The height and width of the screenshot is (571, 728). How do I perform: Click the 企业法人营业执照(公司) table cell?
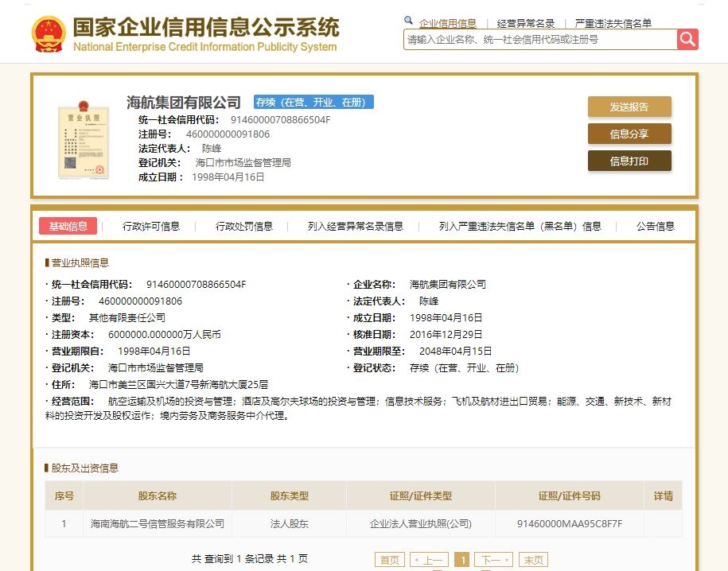pyautogui.click(x=421, y=523)
